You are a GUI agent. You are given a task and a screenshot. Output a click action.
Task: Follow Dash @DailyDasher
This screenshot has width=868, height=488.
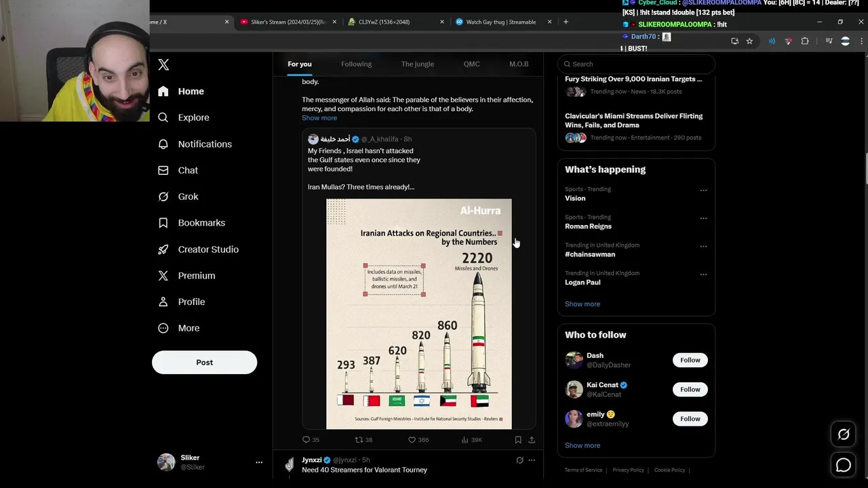690,360
